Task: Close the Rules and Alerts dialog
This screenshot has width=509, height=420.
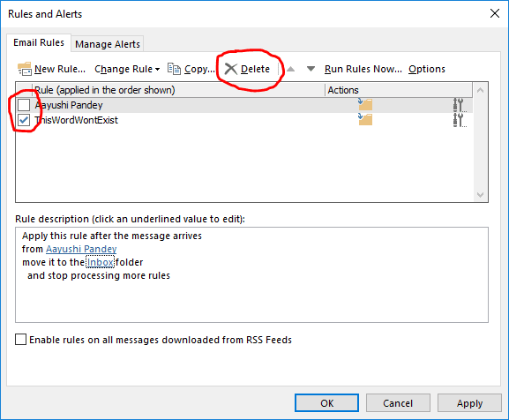Action: 494,13
